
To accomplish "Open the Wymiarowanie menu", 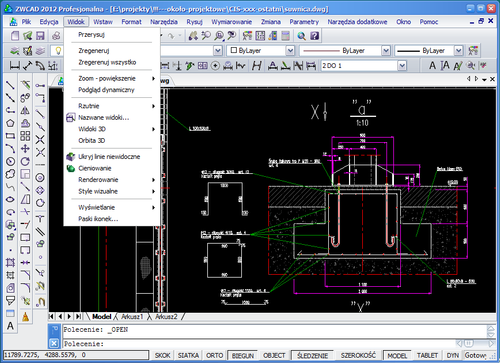I will click(x=231, y=22).
